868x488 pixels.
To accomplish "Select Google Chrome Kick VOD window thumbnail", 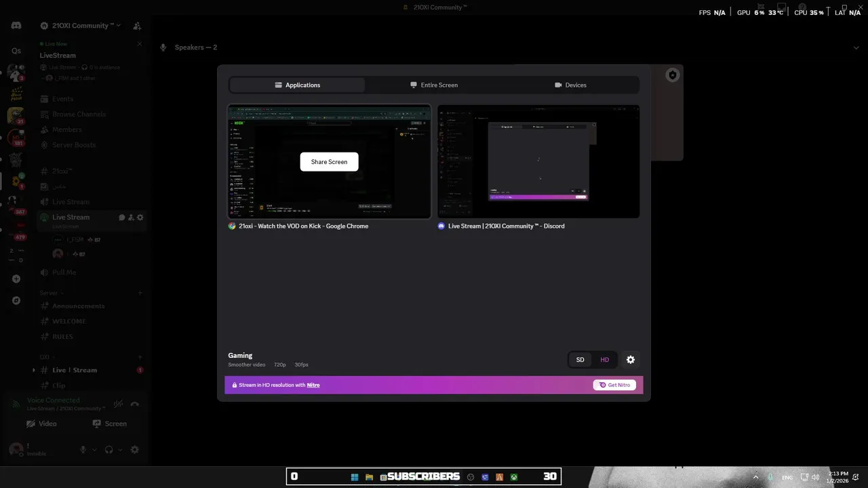I will (329, 161).
